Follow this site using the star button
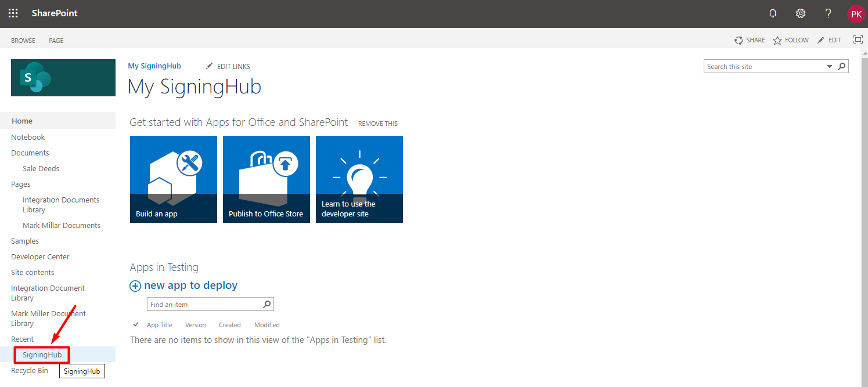The height and width of the screenshot is (387, 868). click(790, 40)
